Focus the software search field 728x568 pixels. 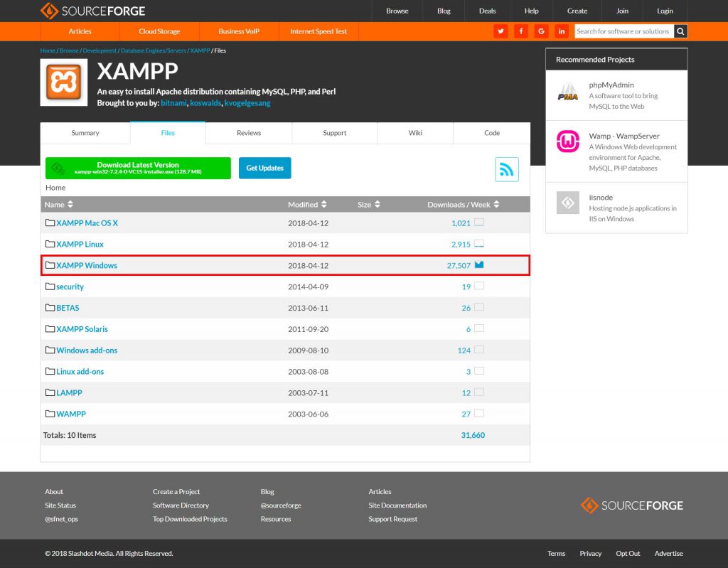tap(624, 31)
